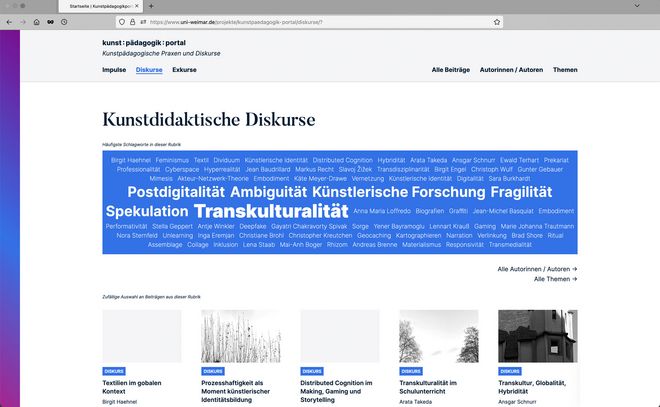The width and height of the screenshot is (660, 407).
Task: Open the history clock icon
Action: [64, 22]
